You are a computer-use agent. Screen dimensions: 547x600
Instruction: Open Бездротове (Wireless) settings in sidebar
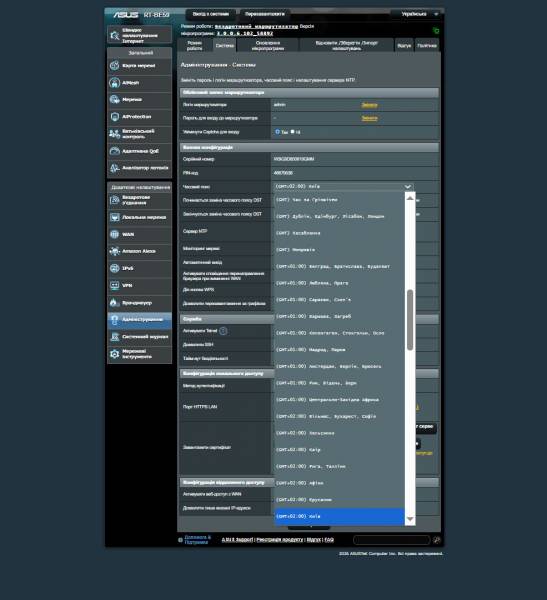[x=139, y=200]
